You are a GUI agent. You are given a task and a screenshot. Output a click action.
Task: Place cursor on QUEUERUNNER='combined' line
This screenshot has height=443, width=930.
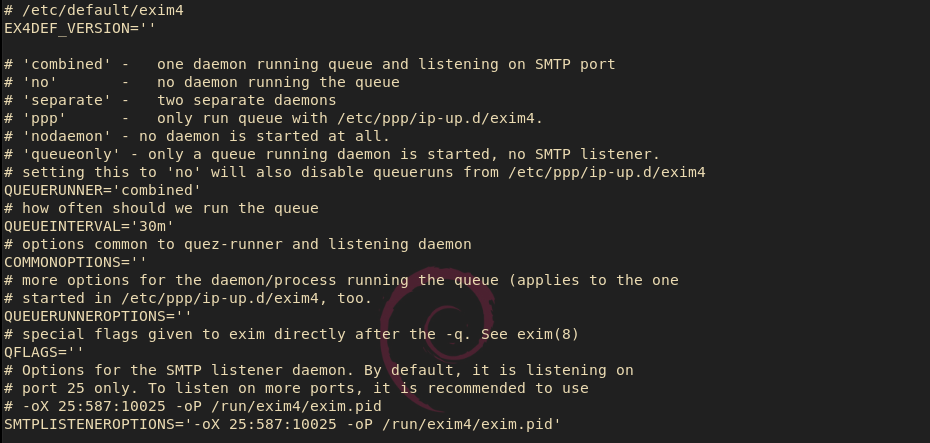click(102, 190)
